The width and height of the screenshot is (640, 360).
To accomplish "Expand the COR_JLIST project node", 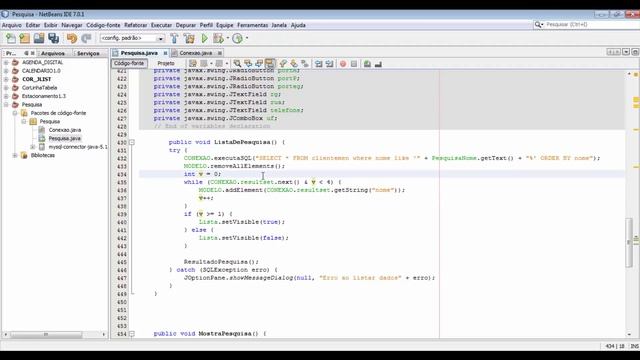I will [6, 79].
